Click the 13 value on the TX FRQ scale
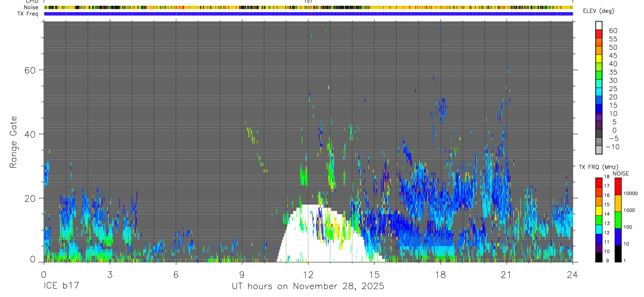The width and height of the screenshot is (644, 297). 607,224
